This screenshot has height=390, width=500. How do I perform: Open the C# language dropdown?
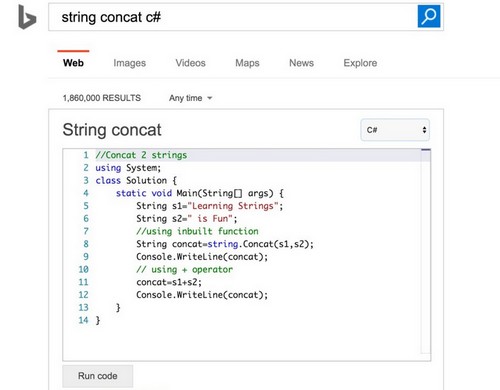click(x=395, y=130)
